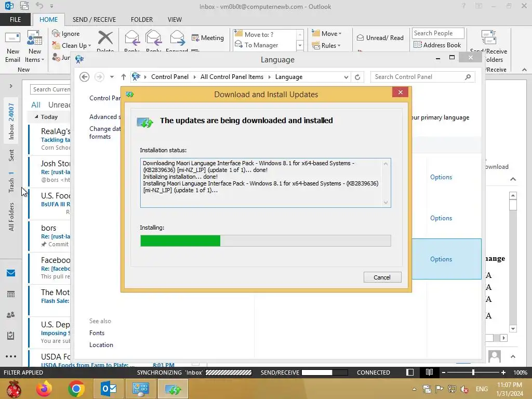532x399 pixels.
Task: Cancel the update installation
Action: tap(382, 277)
